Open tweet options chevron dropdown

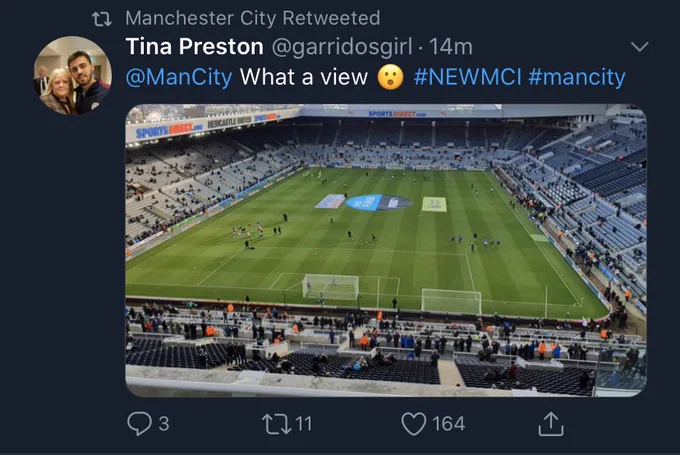639,46
